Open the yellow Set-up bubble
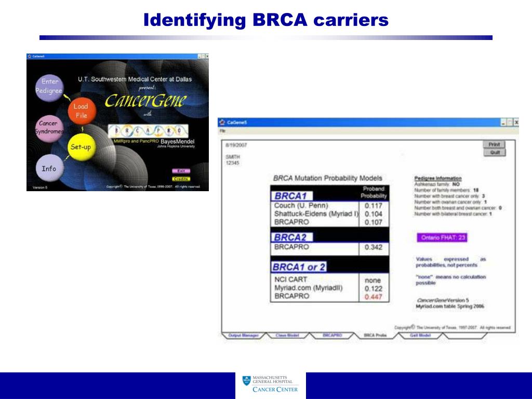 [x=81, y=147]
